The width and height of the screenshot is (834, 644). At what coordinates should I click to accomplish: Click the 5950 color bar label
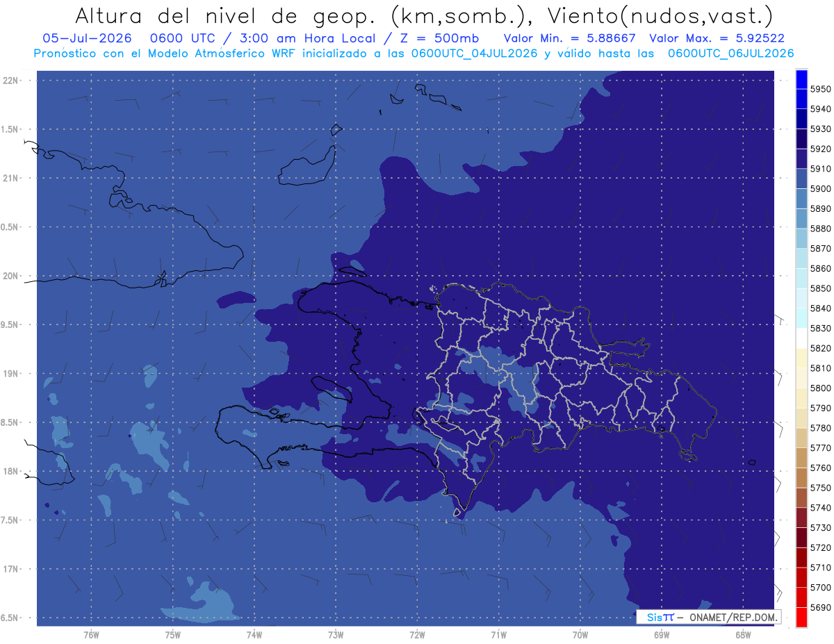coord(820,90)
